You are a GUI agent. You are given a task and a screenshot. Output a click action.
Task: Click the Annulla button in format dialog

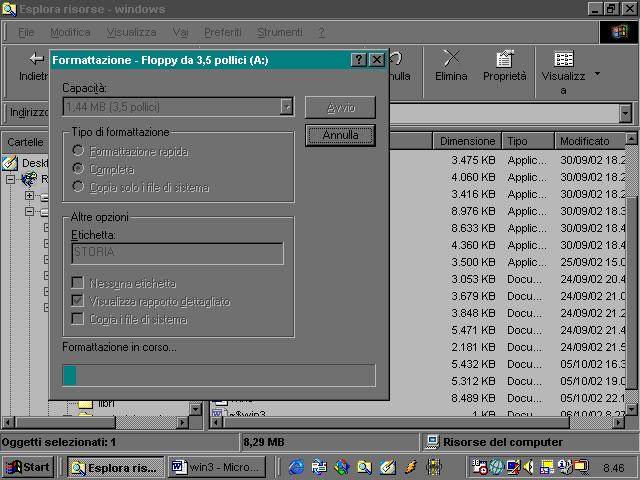click(x=340, y=135)
